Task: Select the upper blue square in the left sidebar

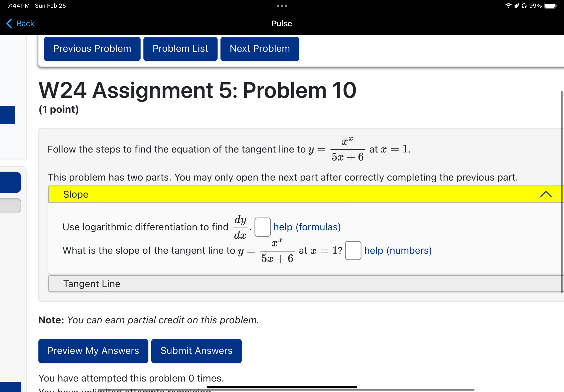Action: [x=7, y=114]
